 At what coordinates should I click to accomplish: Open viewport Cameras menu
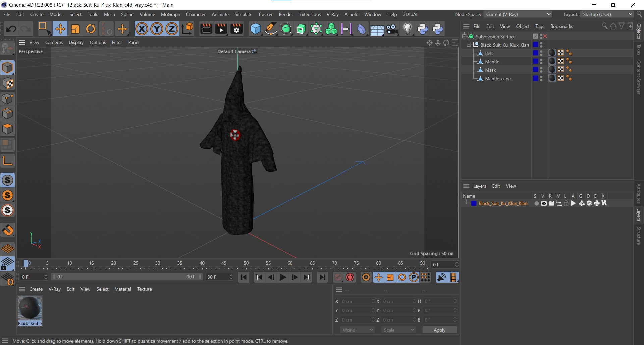54,42
